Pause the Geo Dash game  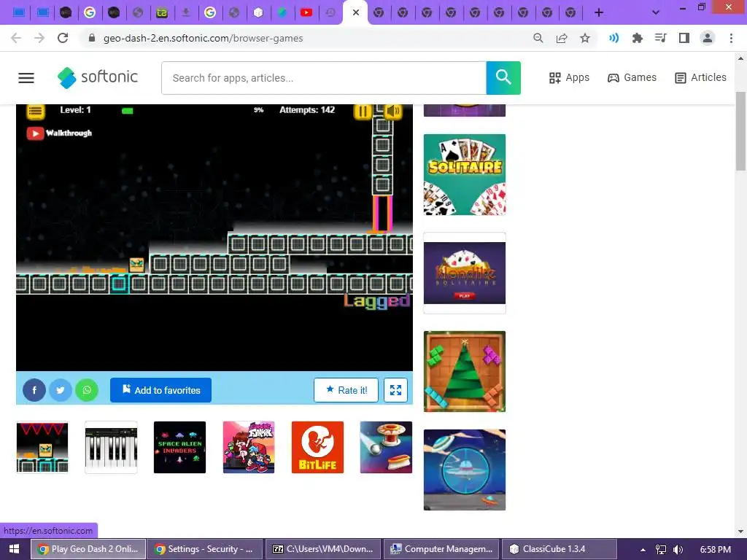tap(362, 112)
